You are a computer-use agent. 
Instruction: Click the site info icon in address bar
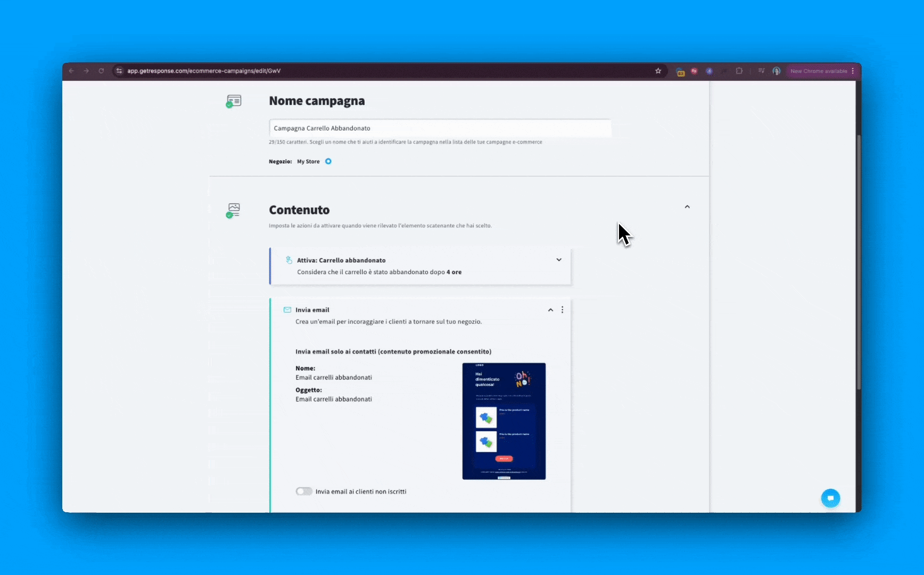[119, 71]
